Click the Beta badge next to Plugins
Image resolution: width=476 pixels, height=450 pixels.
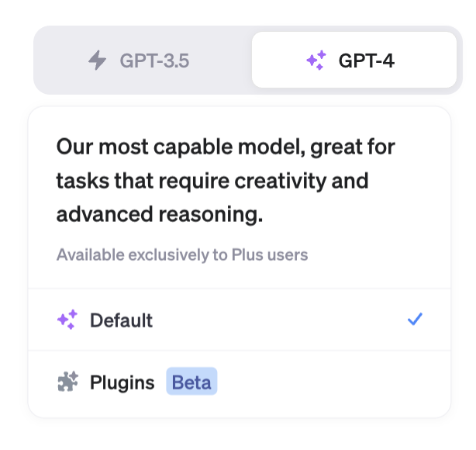(191, 381)
